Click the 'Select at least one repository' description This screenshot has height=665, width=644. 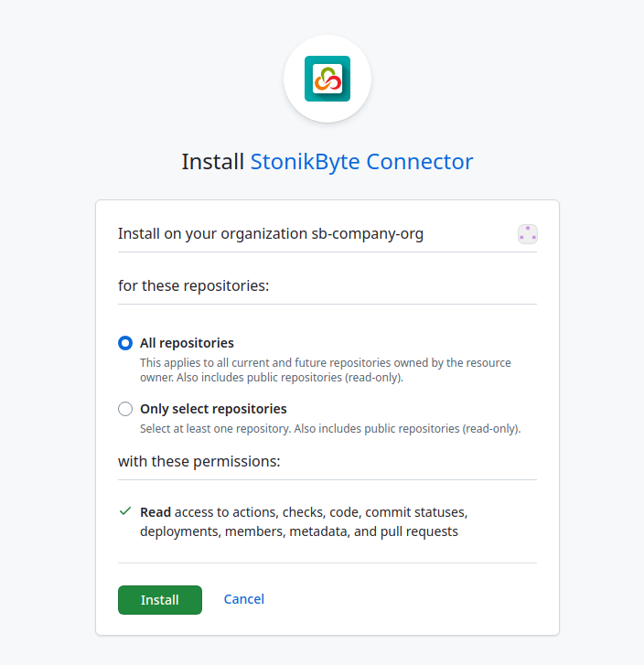pyautogui.click(x=329, y=428)
